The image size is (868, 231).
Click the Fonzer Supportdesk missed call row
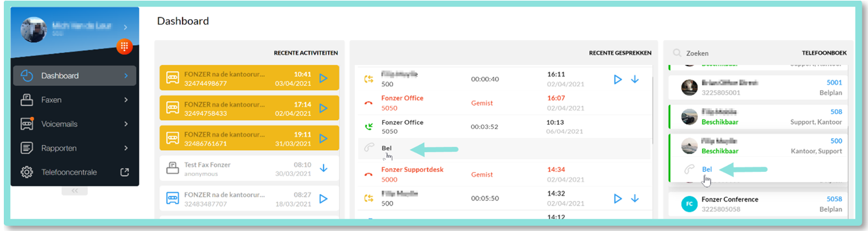click(501, 174)
